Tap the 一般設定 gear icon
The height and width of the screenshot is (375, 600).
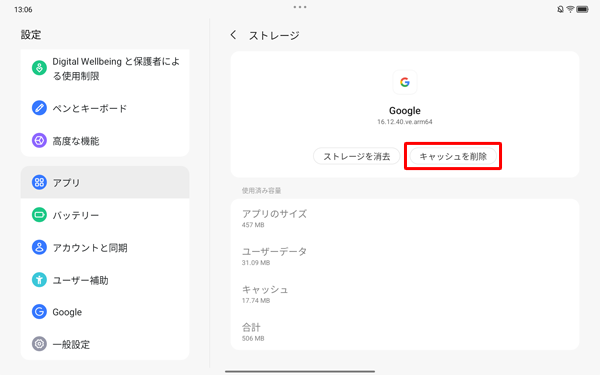click(x=39, y=344)
